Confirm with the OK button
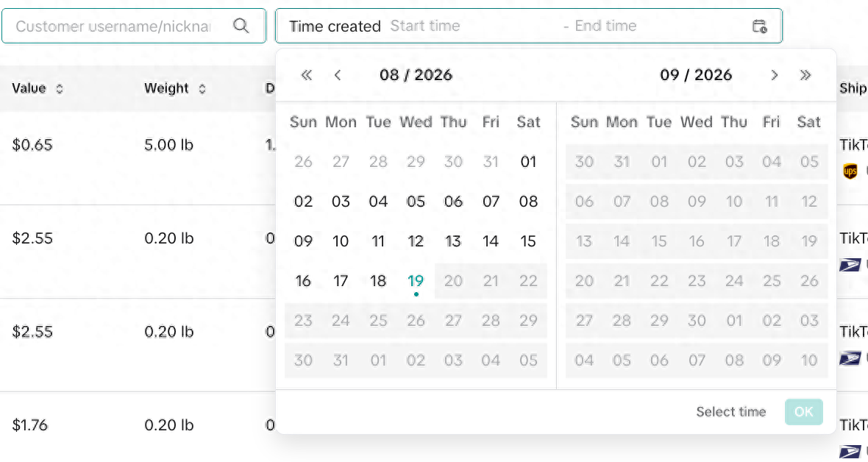This screenshot has height=462, width=868. coord(804,411)
